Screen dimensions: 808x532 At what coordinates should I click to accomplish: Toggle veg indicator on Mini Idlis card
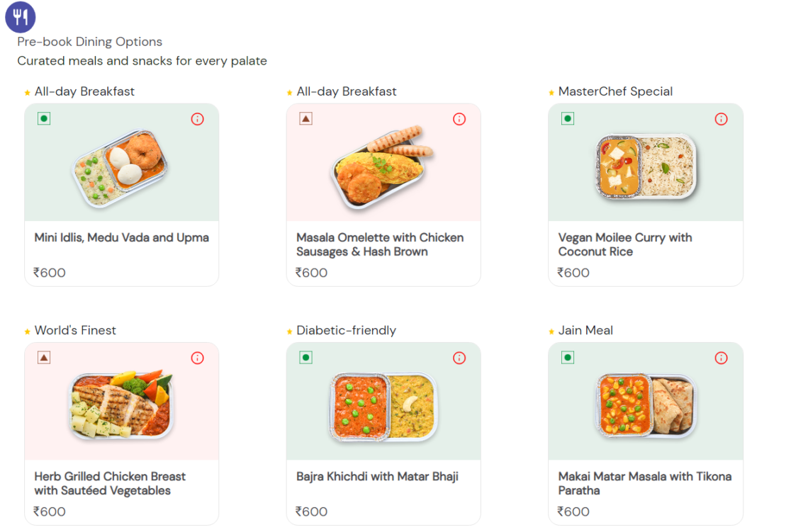click(x=43, y=118)
